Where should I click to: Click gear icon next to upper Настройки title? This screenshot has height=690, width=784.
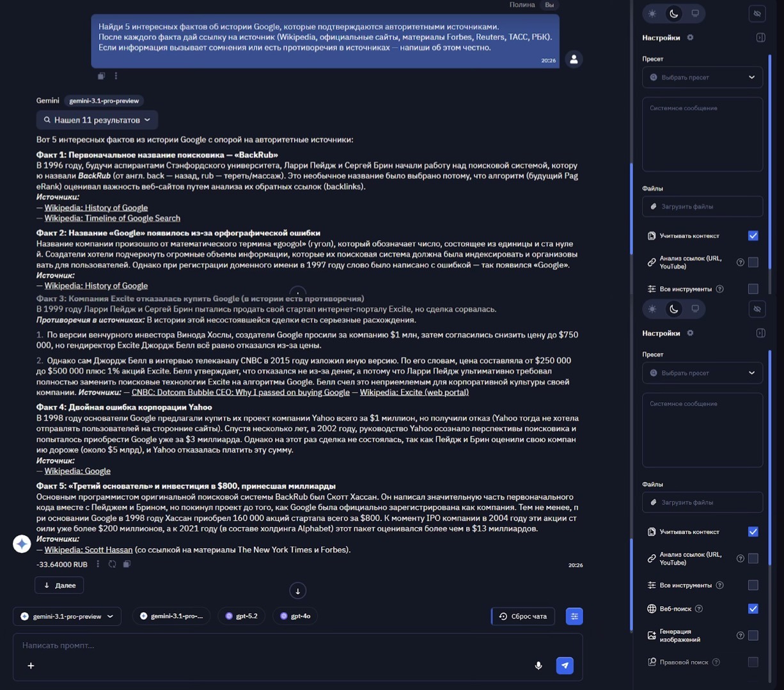click(690, 38)
